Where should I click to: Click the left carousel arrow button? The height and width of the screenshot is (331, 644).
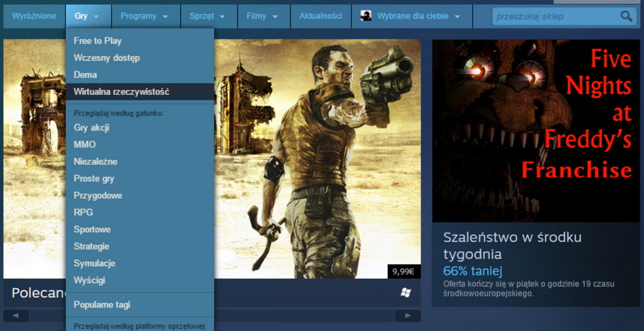[16, 316]
